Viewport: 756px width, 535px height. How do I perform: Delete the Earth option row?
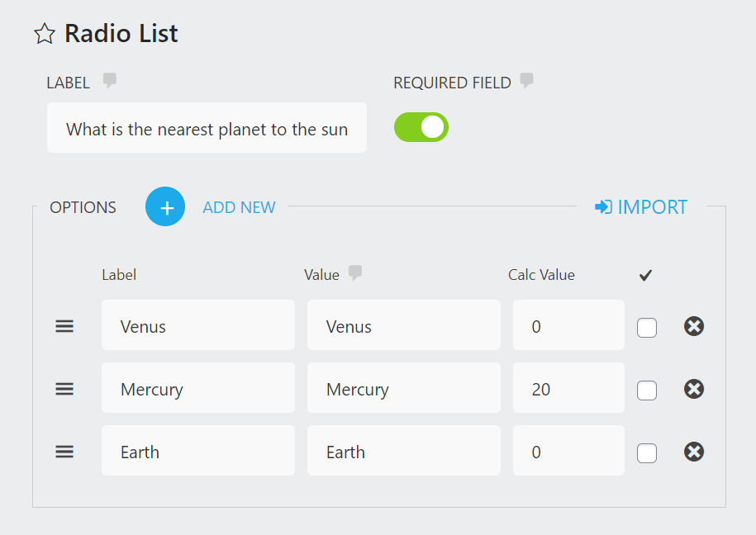694,452
